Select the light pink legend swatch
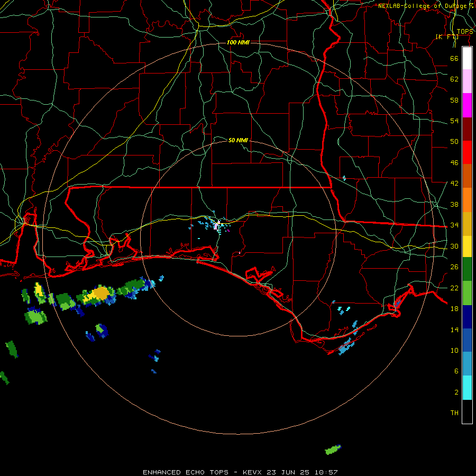This screenshot has width=476, height=476. [x=467, y=81]
